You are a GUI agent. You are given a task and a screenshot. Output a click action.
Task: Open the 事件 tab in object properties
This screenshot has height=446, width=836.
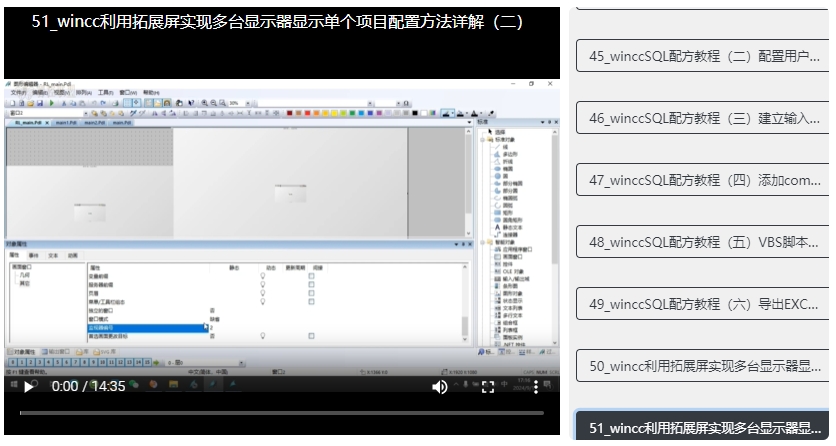[x=33, y=255]
